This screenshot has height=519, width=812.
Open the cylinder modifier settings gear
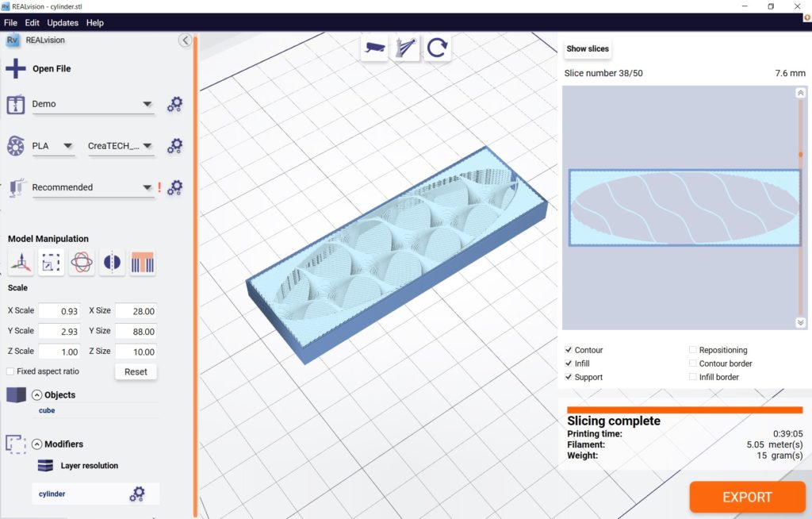[x=137, y=494]
